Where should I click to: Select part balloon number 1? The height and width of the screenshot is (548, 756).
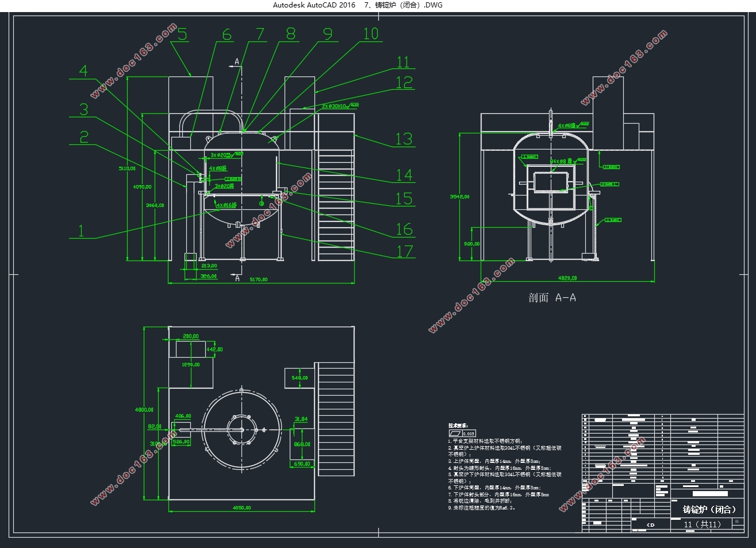(81, 231)
